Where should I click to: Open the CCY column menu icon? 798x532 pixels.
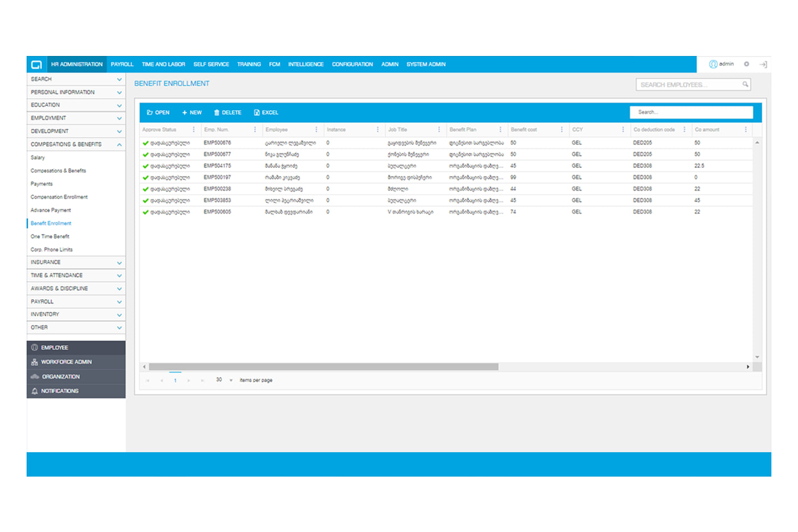[623, 130]
